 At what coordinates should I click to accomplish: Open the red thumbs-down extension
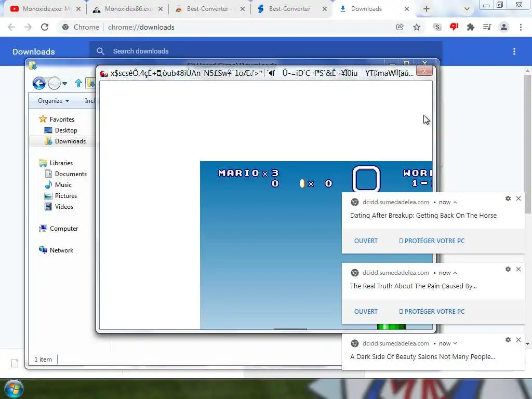(454, 27)
